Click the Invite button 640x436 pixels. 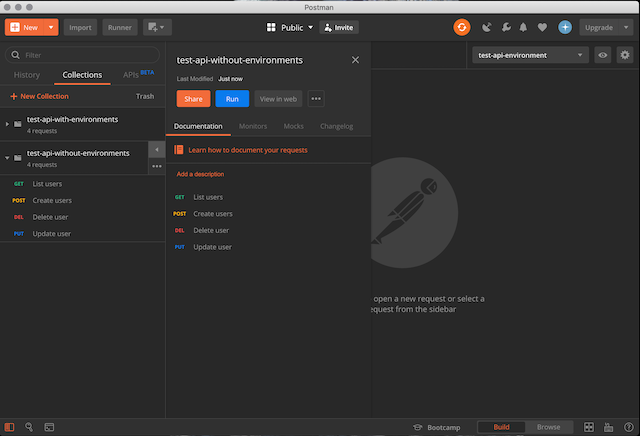pyautogui.click(x=339, y=27)
